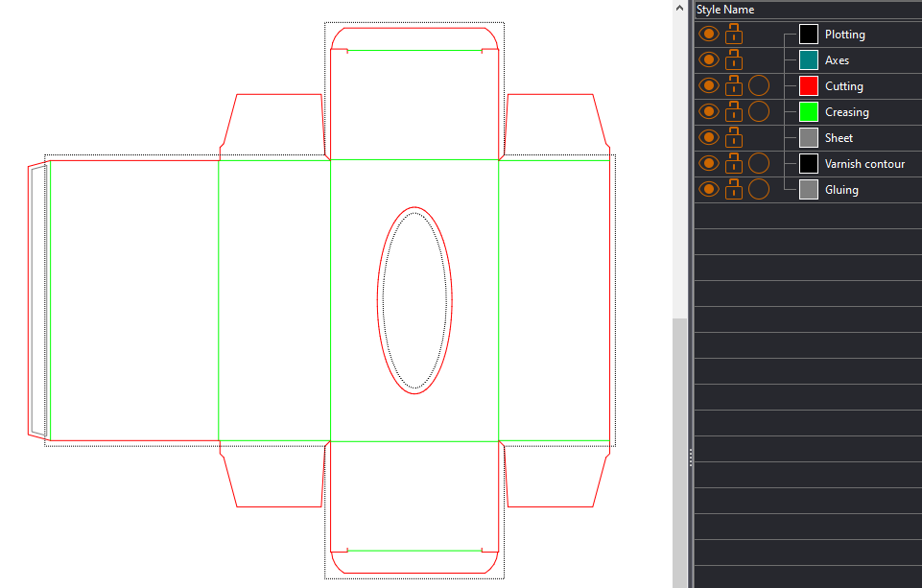Viewport: 922px width, 588px height.
Task: Click the Style Name column header
Action: tap(808, 10)
